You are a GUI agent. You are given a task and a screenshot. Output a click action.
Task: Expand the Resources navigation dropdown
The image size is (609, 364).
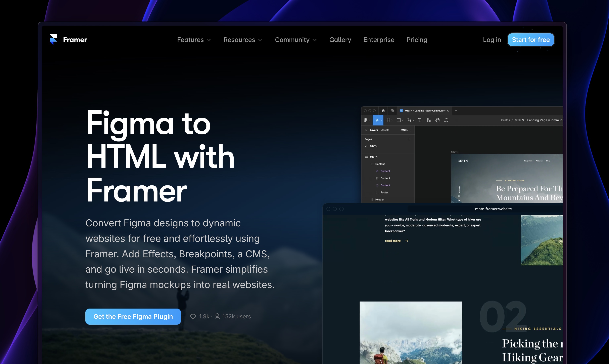coord(243,40)
